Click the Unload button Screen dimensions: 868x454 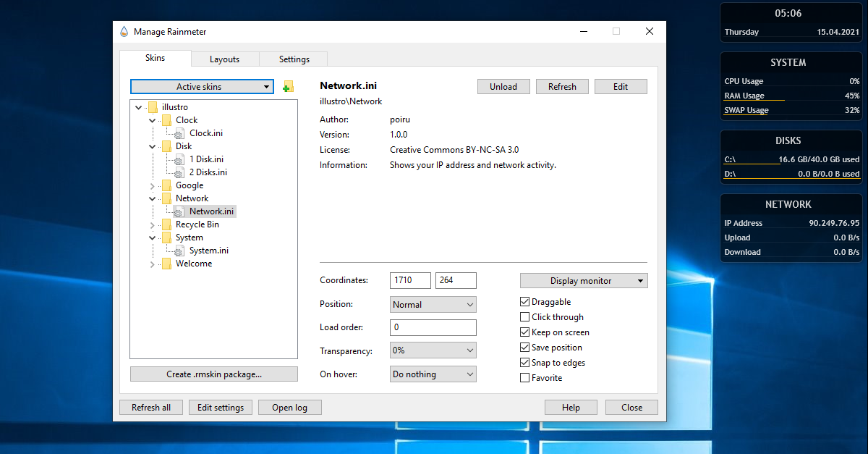[x=503, y=87]
